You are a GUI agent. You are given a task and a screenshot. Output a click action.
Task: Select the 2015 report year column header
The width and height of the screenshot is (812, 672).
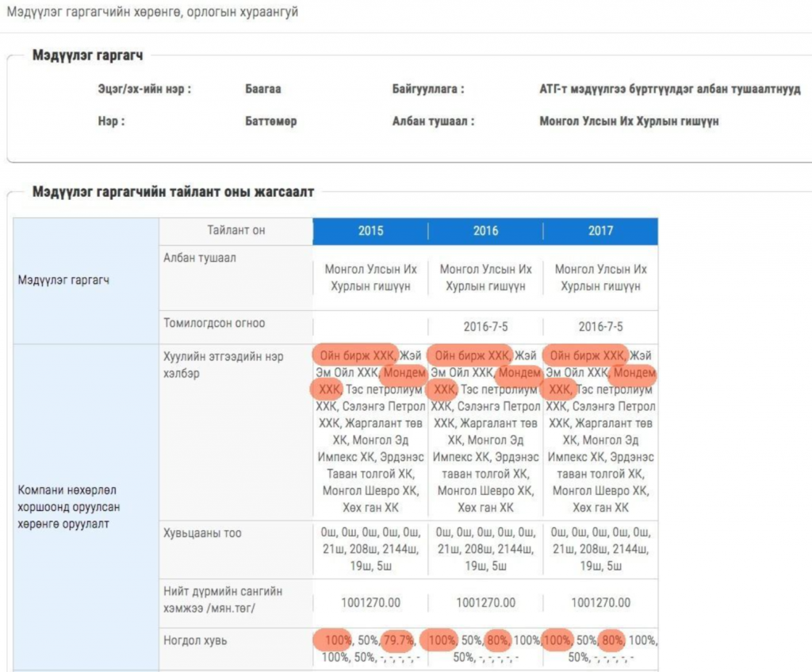pyautogui.click(x=370, y=231)
